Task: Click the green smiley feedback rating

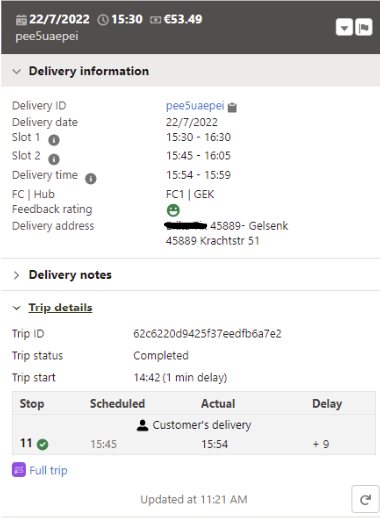Action: point(173,210)
